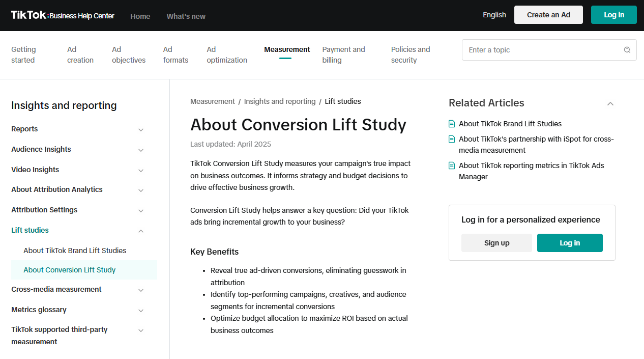Image resolution: width=644 pixels, height=359 pixels.
Task: Click the About Conversion Lift Study heading
Action: point(298,125)
